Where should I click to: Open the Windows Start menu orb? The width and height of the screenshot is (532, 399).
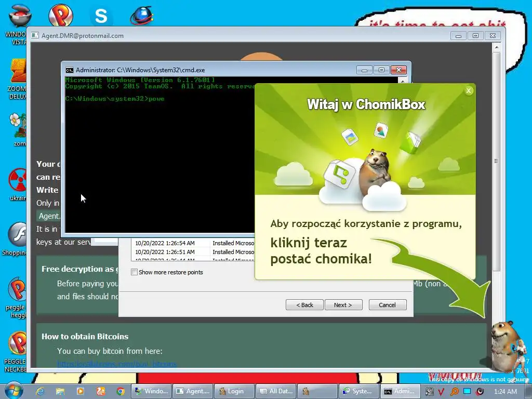pos(14,391)
